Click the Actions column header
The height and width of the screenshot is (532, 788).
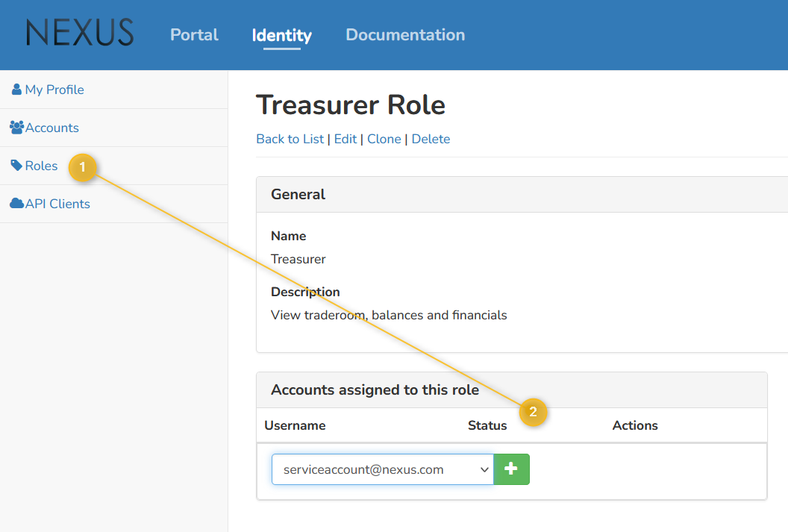[635, 425]
